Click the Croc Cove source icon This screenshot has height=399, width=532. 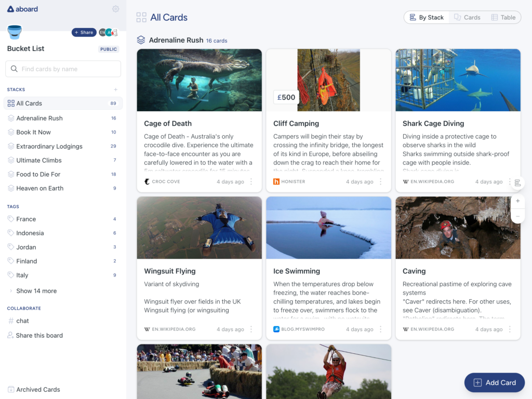(x=147, y=181)
